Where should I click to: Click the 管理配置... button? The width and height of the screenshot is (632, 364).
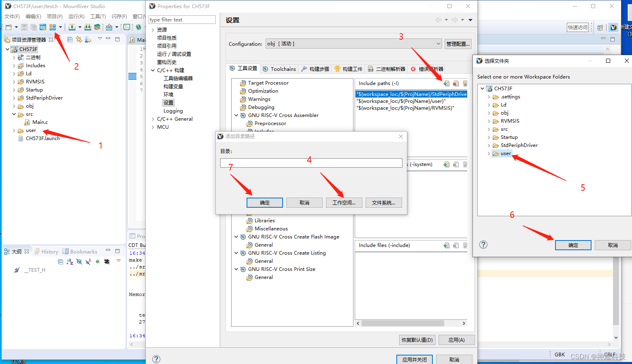click(458, 44)
